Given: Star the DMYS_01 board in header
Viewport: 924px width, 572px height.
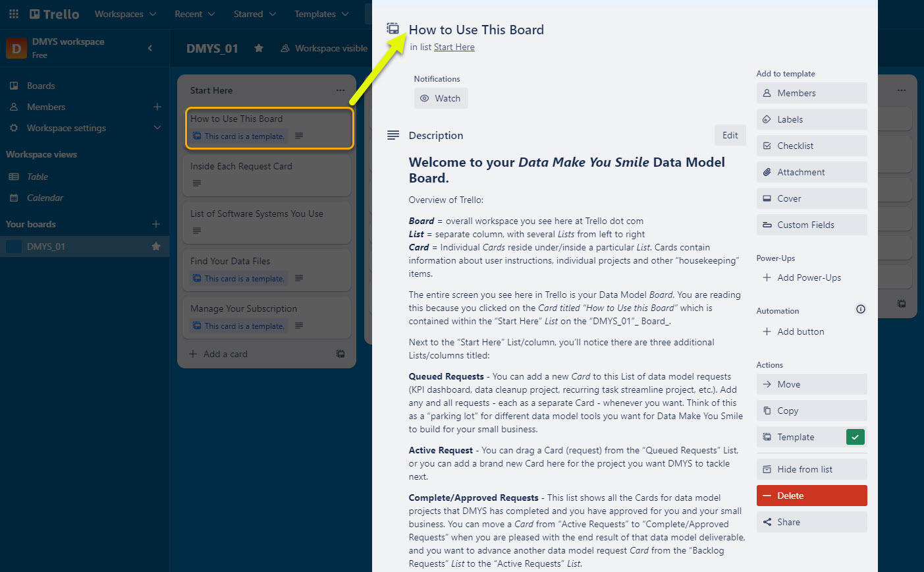Looking at the screenshot, I should pos(259,48).
